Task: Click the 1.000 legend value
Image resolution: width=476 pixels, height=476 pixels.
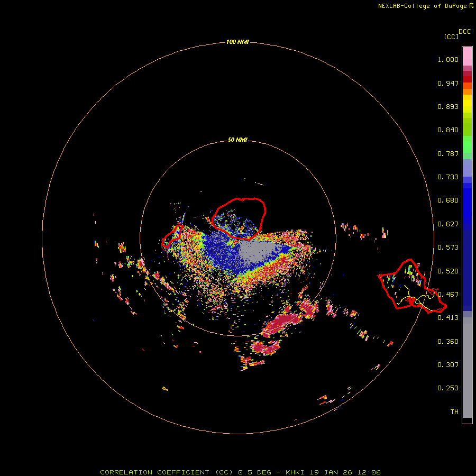Action: [448, 59]
